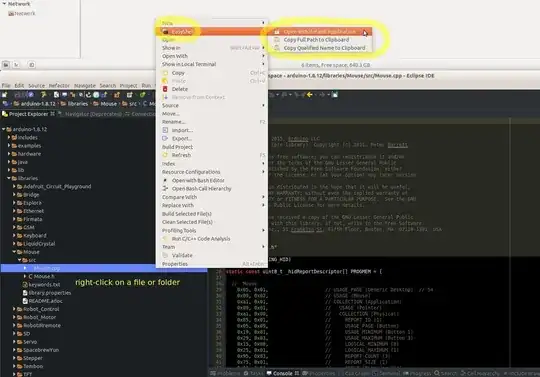
Task: Expand the includes folder
Action: (x=9, y=137)
